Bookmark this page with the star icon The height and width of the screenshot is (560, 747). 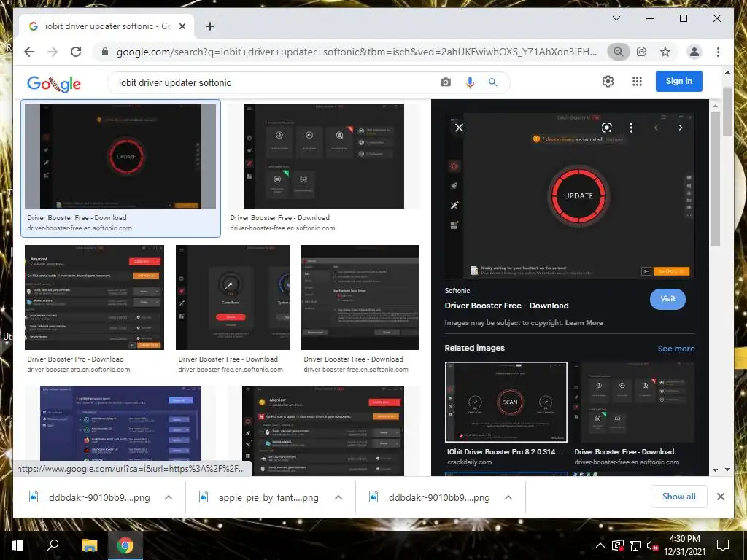click(x=665, y=52)
